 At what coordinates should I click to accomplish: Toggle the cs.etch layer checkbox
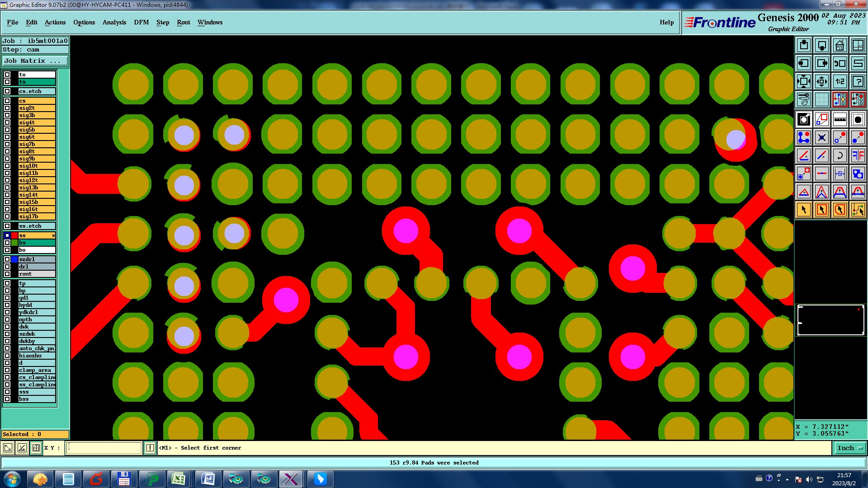[x=7, y=91]
